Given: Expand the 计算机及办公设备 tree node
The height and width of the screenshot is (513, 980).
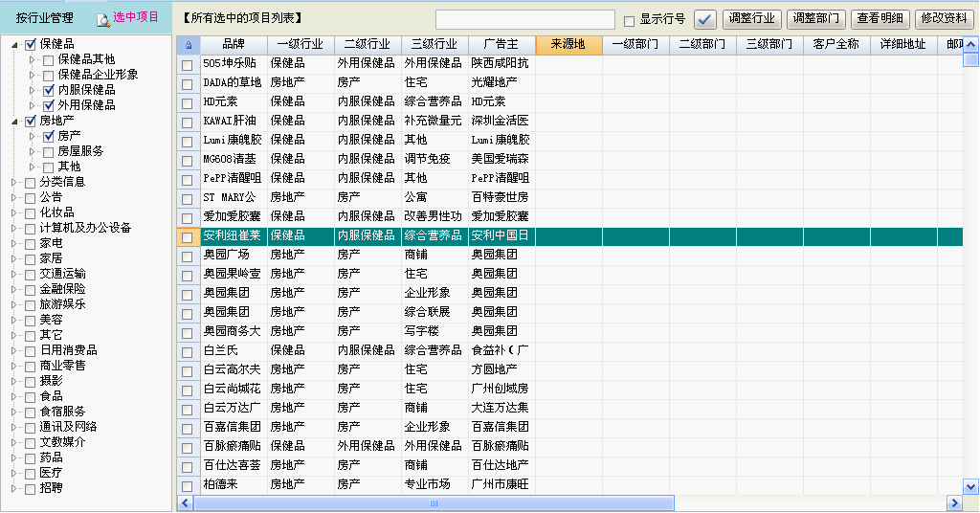Looking at the screenshot, I should coord(13,229).
